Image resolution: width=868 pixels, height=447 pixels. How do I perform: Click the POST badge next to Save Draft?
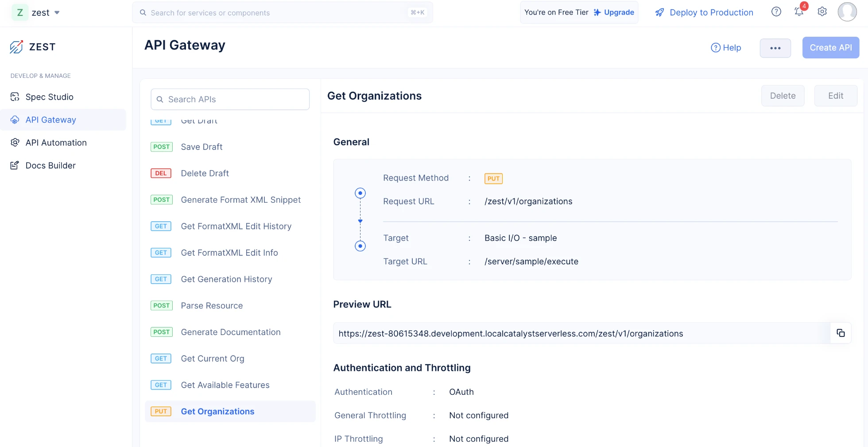[162, 147]
